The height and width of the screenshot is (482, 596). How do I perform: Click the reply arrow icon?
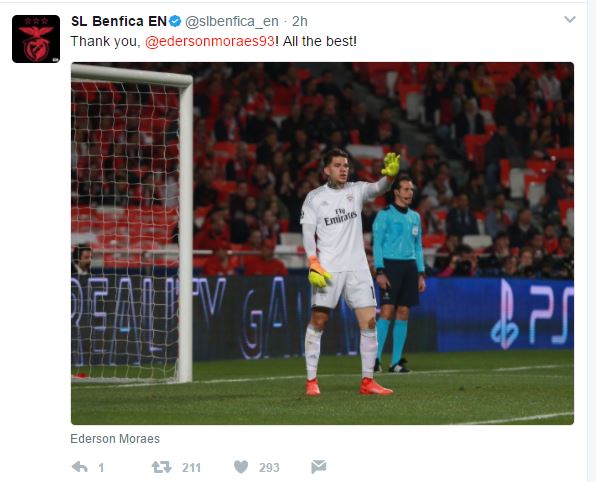tap(80, 467)
